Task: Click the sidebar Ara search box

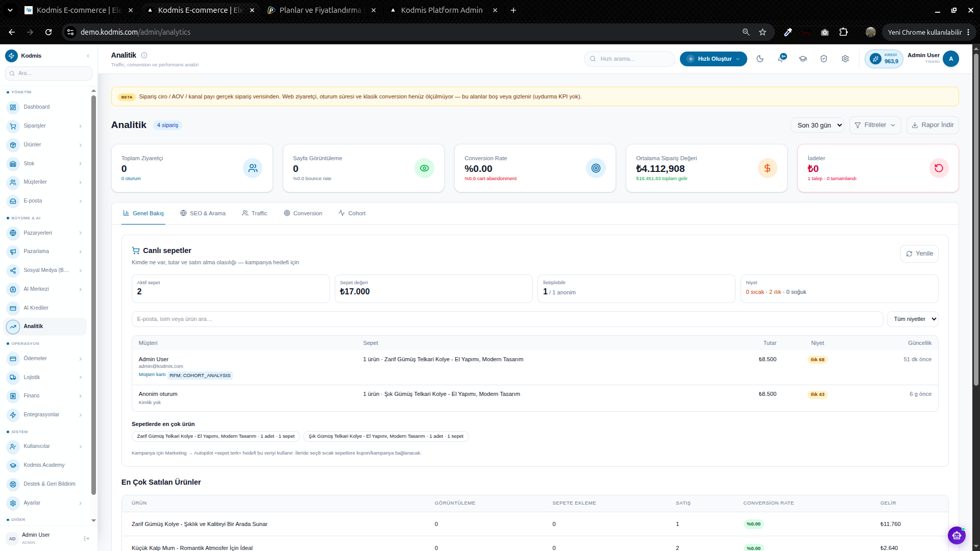Action: [48, 73]
